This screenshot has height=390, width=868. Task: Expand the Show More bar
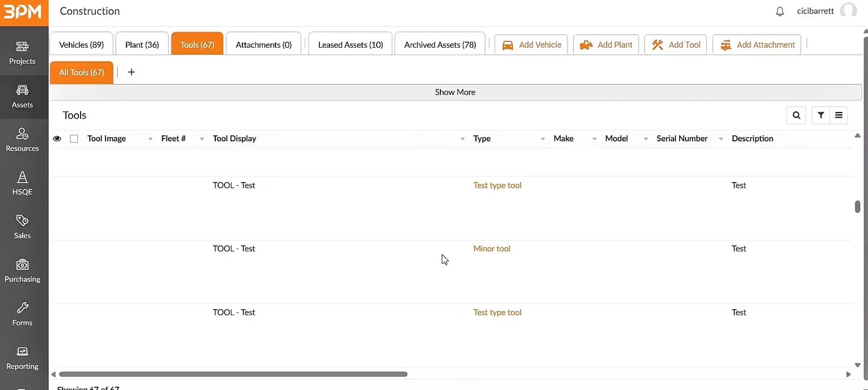pyautogui.click(x=455, y=92)
